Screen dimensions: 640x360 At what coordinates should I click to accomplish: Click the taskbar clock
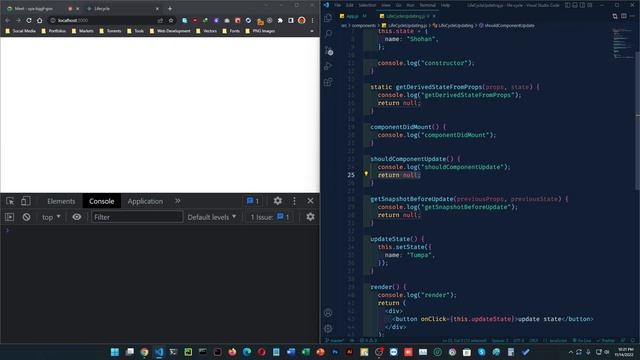625,352
